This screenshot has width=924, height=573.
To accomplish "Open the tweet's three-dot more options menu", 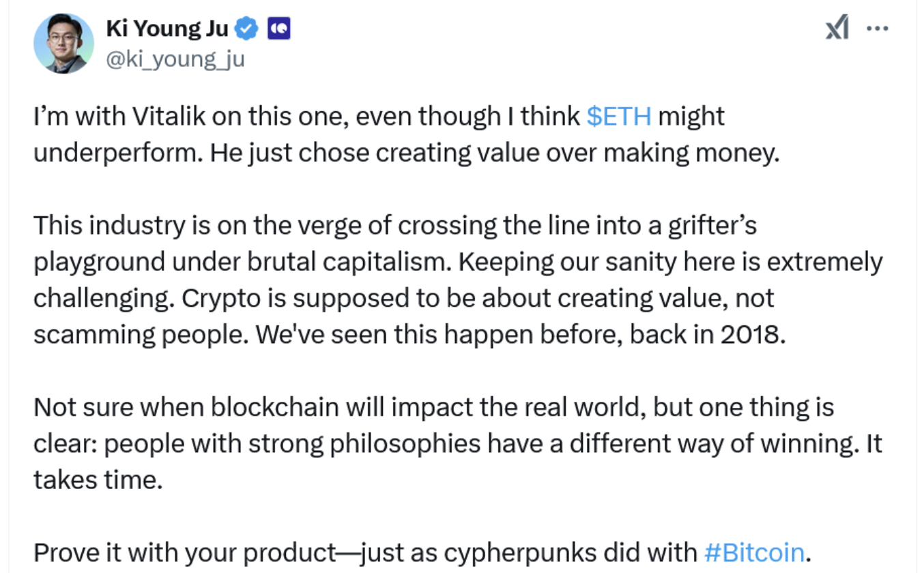I will click(877, 28).
